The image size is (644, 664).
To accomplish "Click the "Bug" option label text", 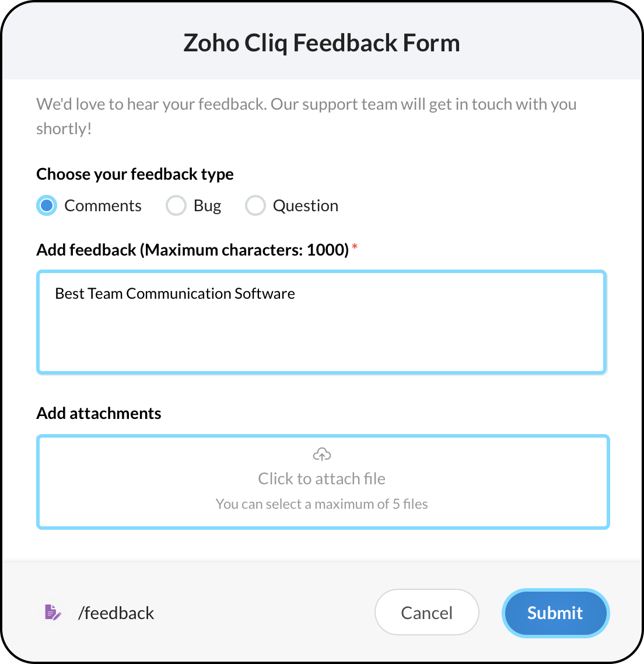I will click(x=207, y=205).
